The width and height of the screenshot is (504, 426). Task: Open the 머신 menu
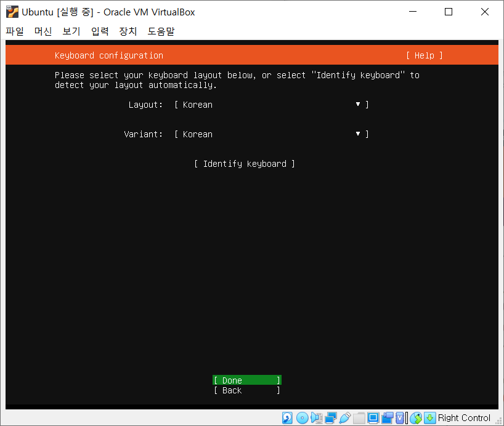pos(43,31)
